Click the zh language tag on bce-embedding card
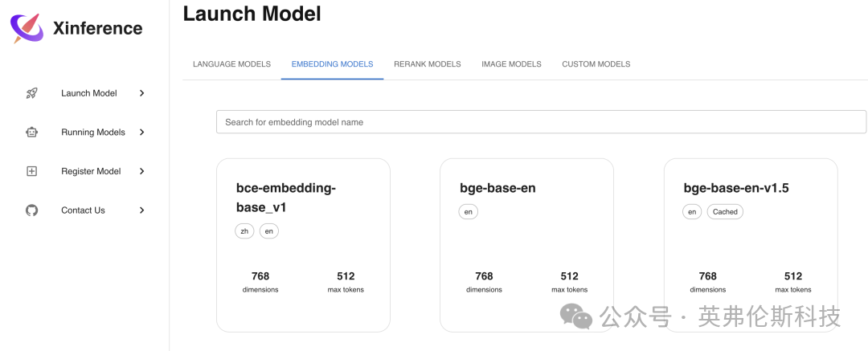 244,231
